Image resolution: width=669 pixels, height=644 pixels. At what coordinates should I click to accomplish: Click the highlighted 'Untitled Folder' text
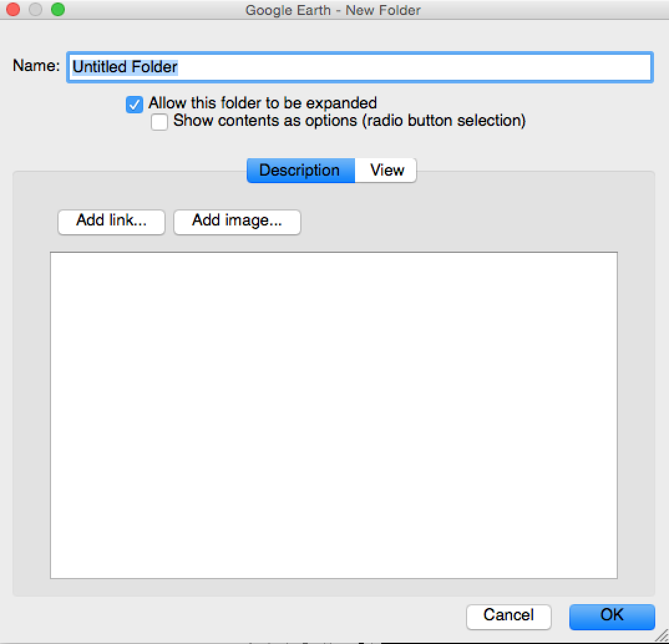pos(125,67)
